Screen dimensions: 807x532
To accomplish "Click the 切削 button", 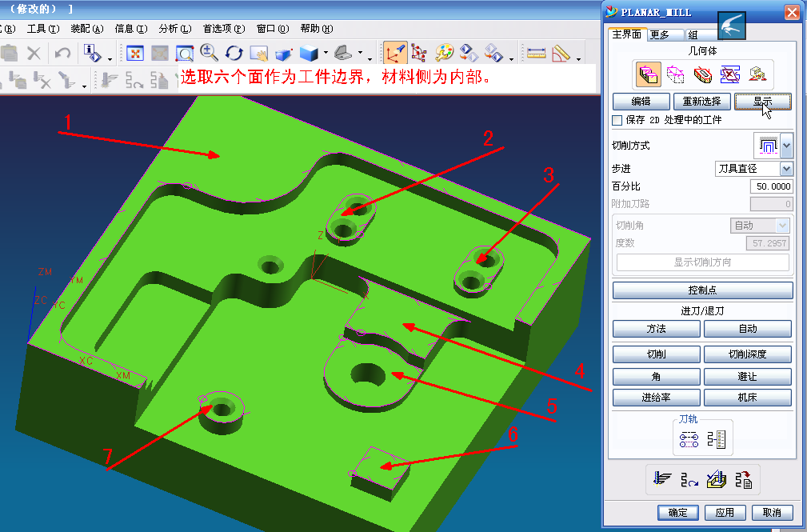I will pyautogui.click(x=656, y=354).
